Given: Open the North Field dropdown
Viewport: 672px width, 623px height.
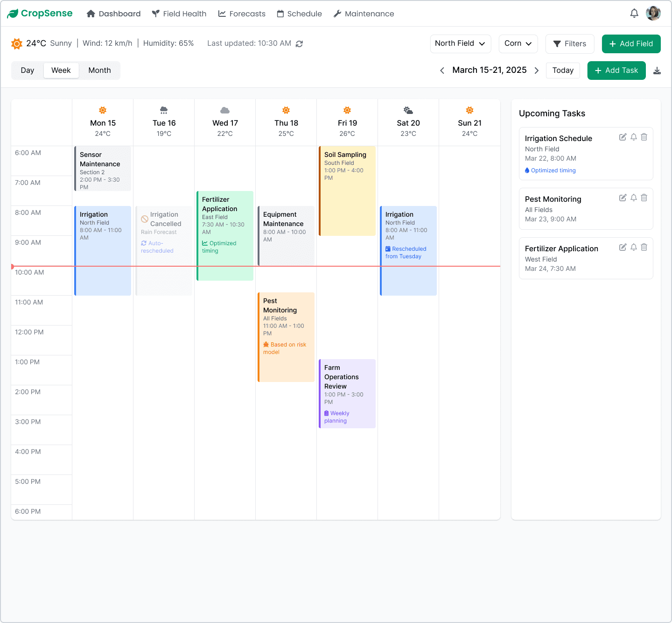Looking at the screenshot, I should 460,43.
